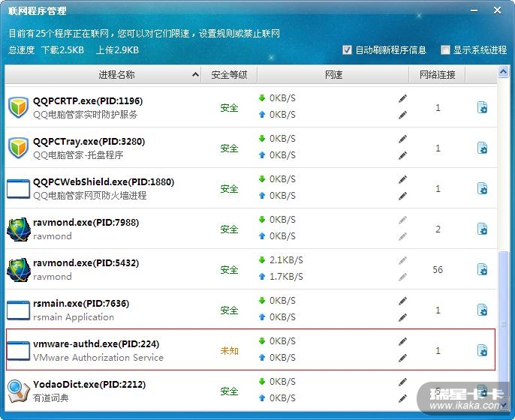
Task: Edit upload speed limit for QQPCRTP.exe
Action: [402, 115]
